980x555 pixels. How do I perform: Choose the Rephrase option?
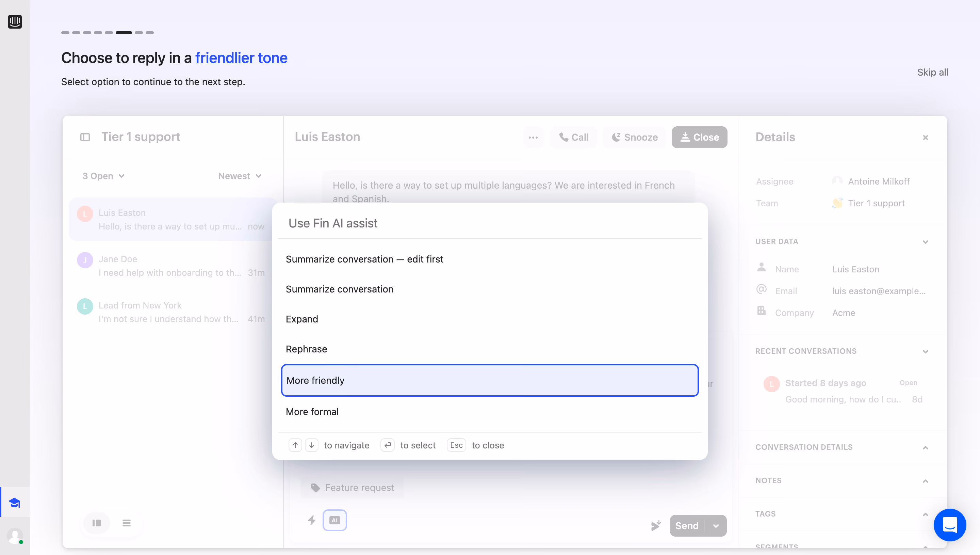point(490,349)
